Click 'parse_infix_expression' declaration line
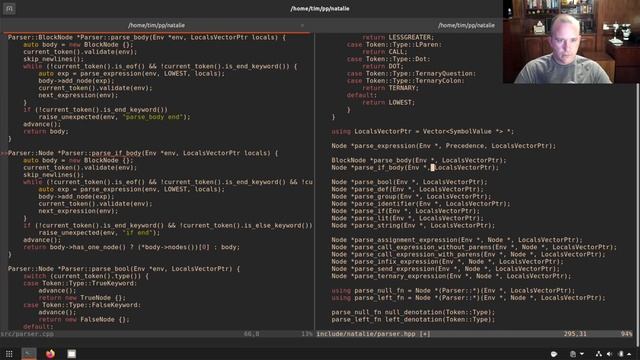 pyautogui.click(x=447, y=262)
